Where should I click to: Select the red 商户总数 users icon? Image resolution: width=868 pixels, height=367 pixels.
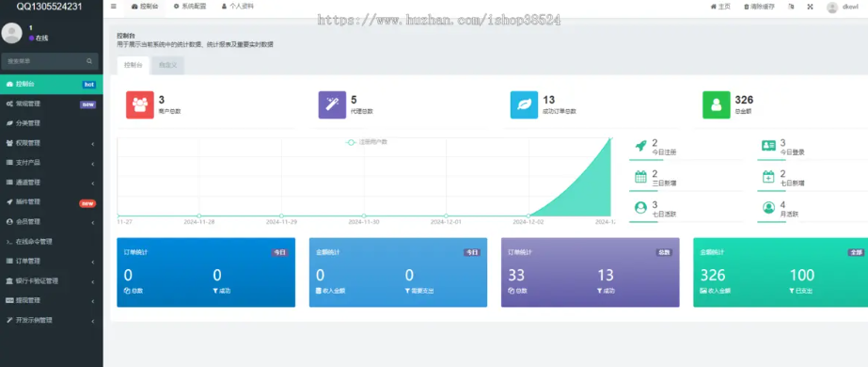139,104
